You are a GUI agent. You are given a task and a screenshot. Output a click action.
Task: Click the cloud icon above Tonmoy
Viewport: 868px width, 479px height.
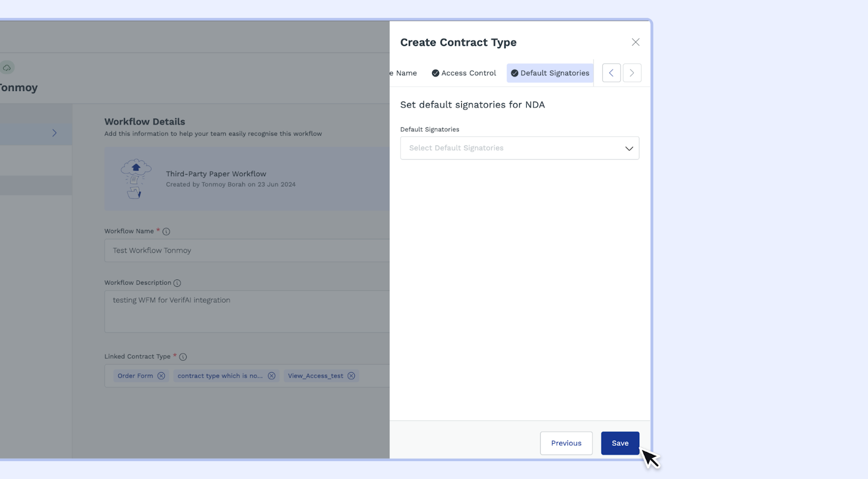point(7,68)
